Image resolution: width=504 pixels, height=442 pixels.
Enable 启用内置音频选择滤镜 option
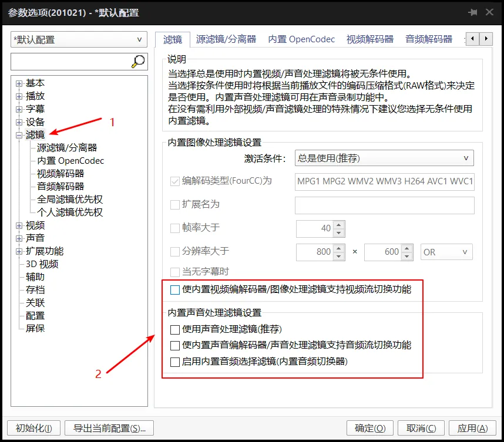click(x=174, y=362)
